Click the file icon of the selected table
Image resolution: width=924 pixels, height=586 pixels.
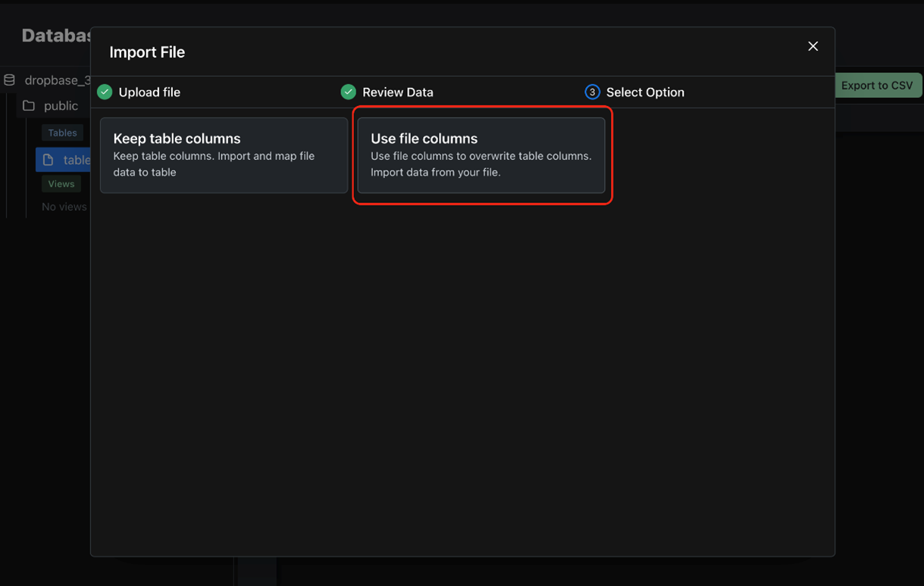click(x=48, y=160)
